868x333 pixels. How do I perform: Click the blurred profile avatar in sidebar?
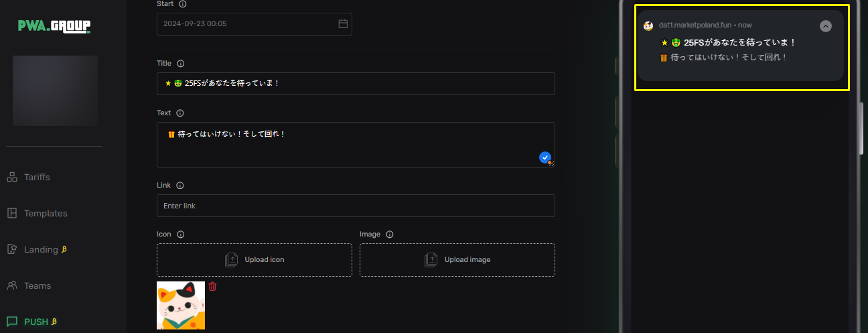55,90
